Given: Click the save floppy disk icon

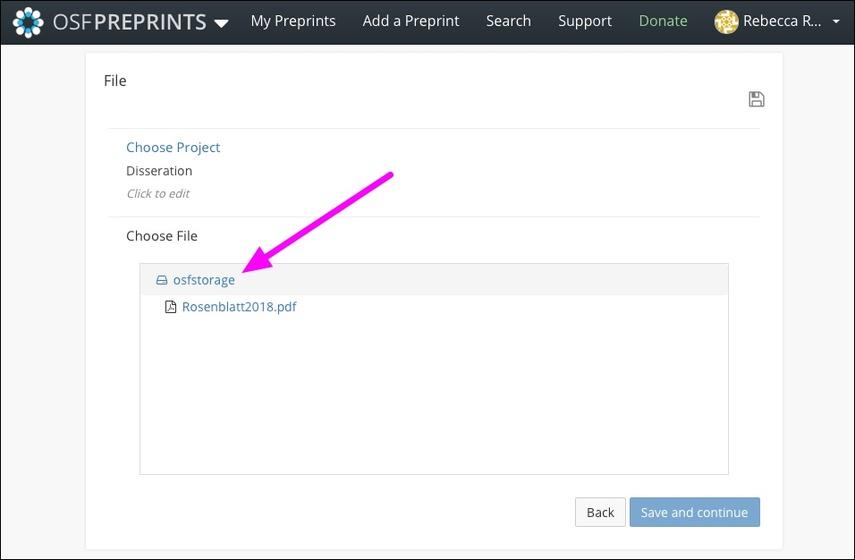Looking at the screenshot, I should (x=756, y=99).
